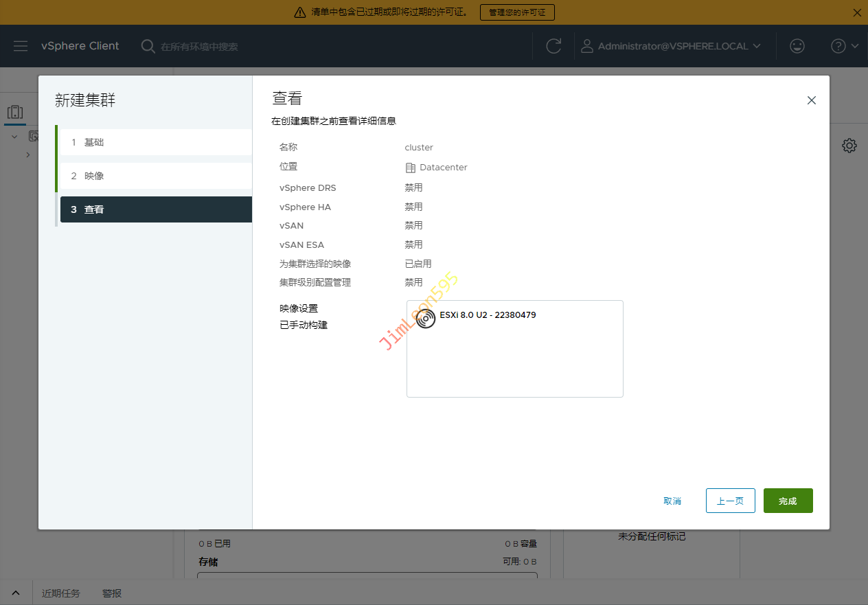Expand the Administrator@VSPHERE.LOCAL user menu
868x605 pixels.
point(672,46)
